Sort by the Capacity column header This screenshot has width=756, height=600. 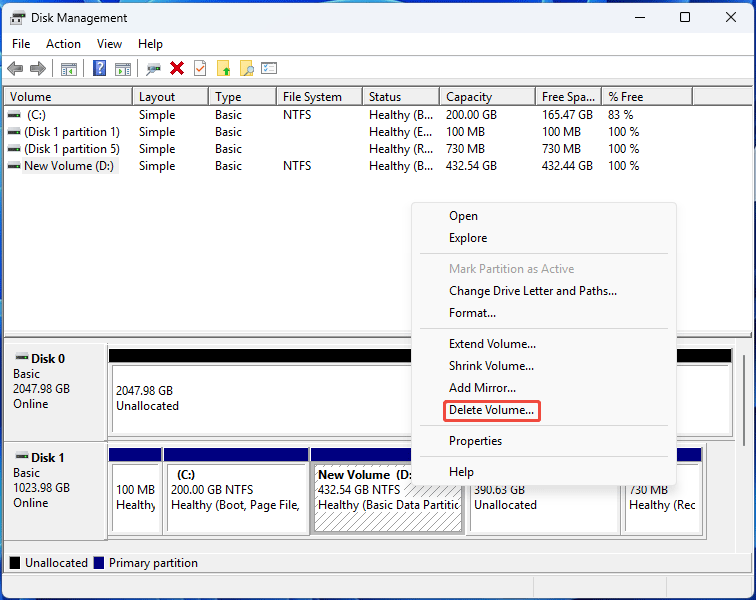pyautogui.click(x=487, y=97)
